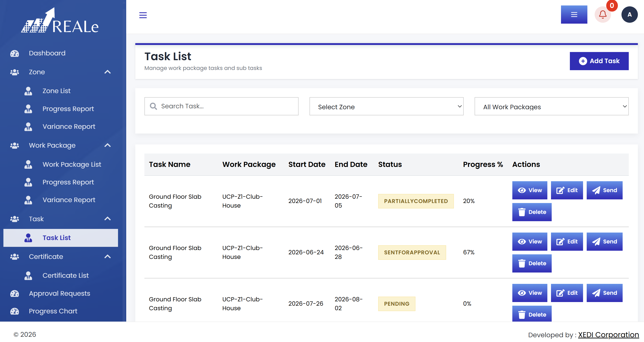Click the Task Name column header

169,164
